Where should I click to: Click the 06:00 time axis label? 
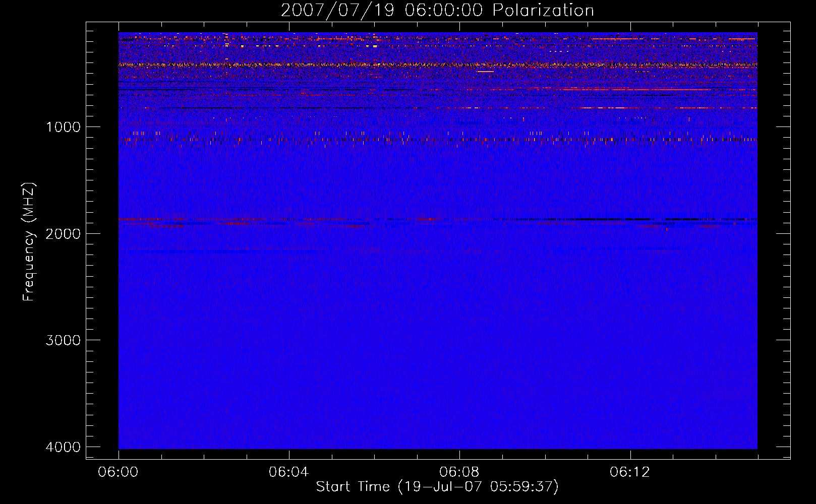pos(118,472)
